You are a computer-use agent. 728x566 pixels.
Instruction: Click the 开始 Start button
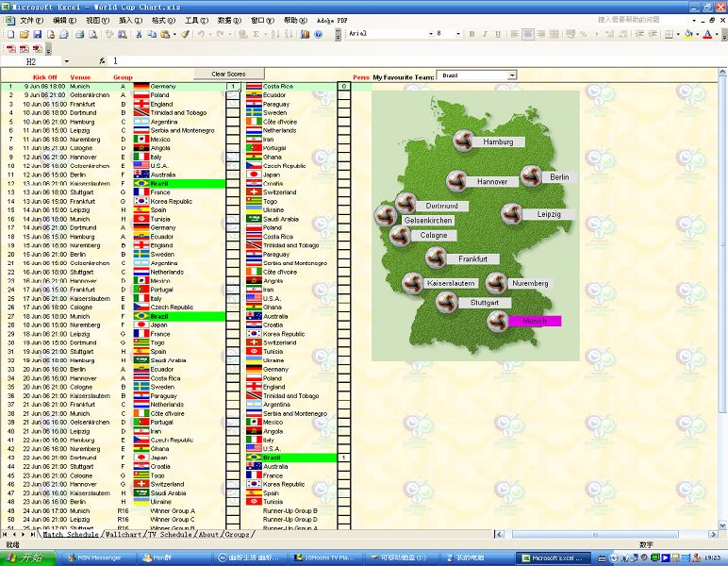pyautogui.click(x=28, y=558)
